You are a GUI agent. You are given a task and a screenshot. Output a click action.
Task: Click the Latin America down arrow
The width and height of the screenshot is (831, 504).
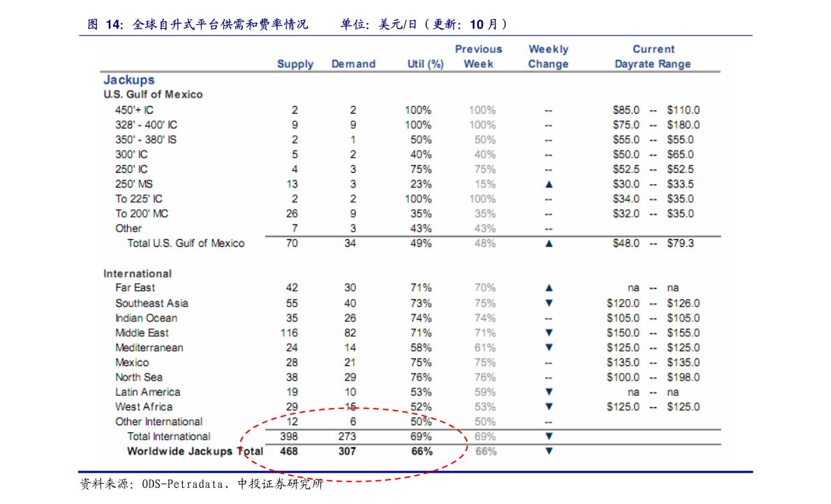pos(548,392)
